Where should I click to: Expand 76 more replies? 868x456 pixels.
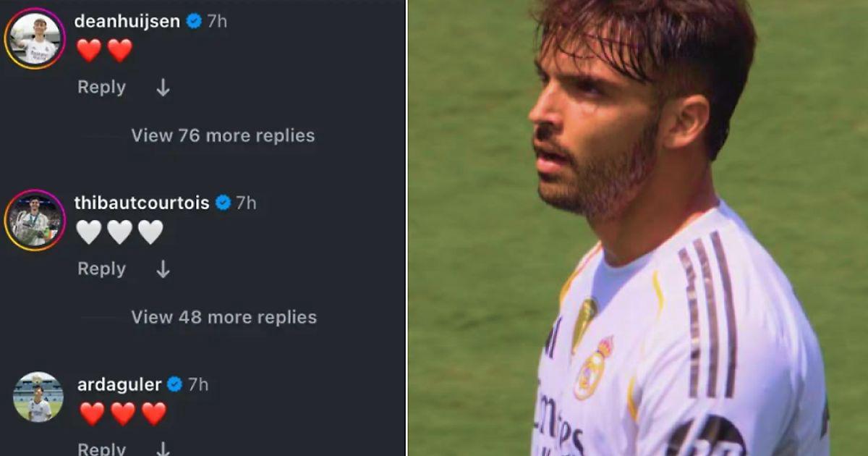coord(223,135)
